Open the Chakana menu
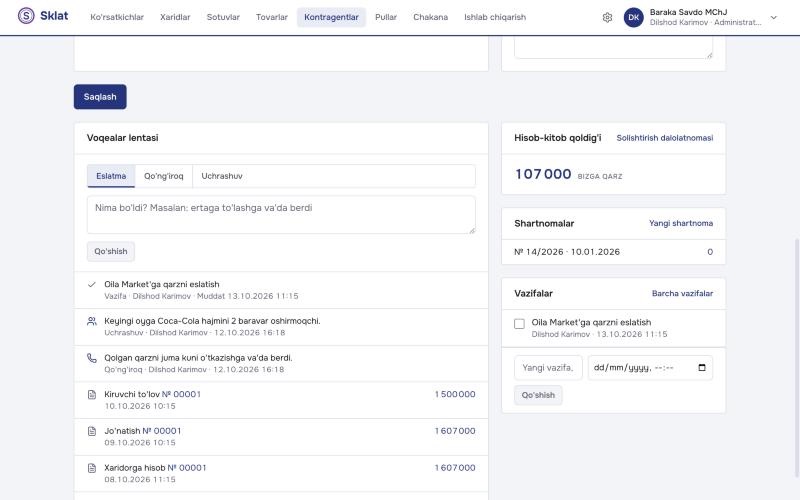 430,17
